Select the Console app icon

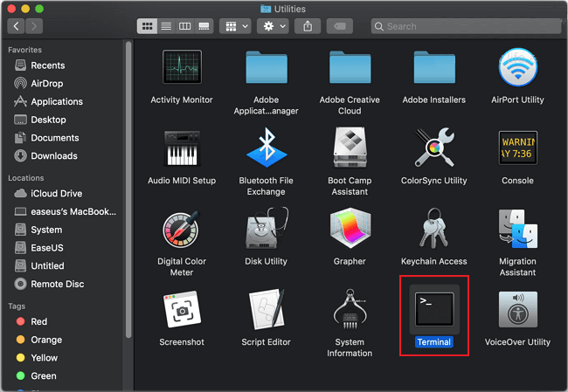[x=517, y=148]
